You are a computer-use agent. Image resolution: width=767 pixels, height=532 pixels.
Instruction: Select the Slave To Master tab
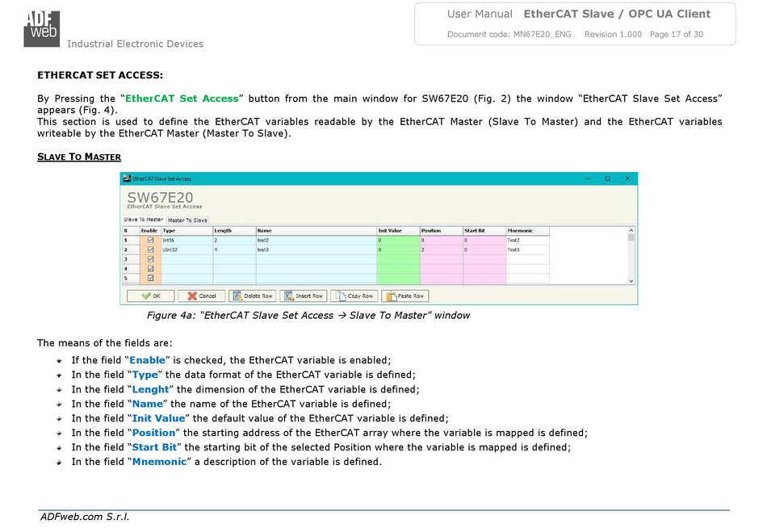[143, 220]
